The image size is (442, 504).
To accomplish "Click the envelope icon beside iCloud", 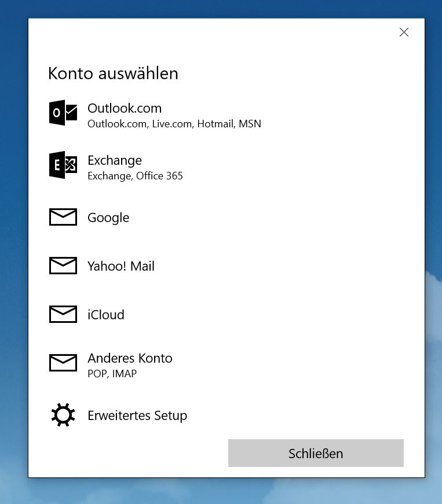I will click(x=63, y=314).
